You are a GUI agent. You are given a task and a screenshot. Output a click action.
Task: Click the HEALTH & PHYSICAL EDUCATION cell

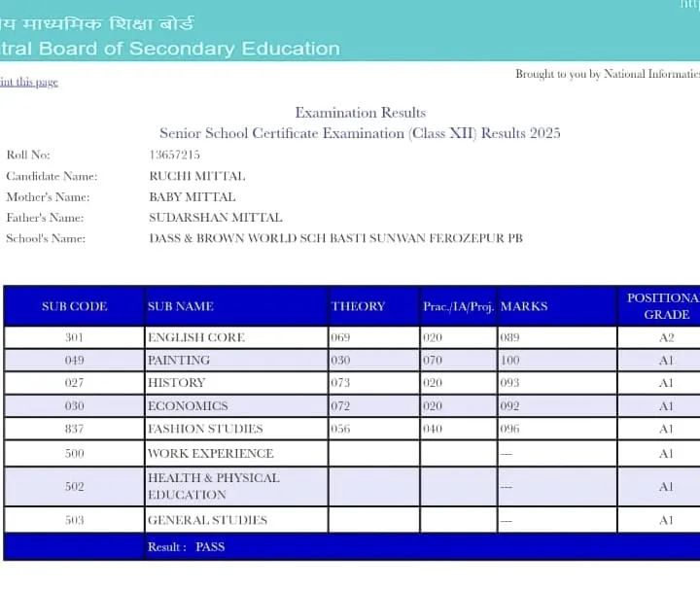213,486
